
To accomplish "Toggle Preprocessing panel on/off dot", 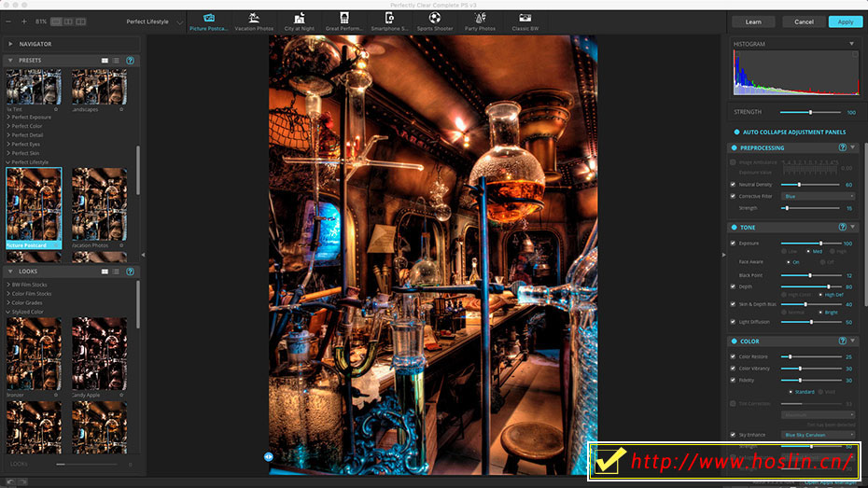I will (x=734, y=147).
